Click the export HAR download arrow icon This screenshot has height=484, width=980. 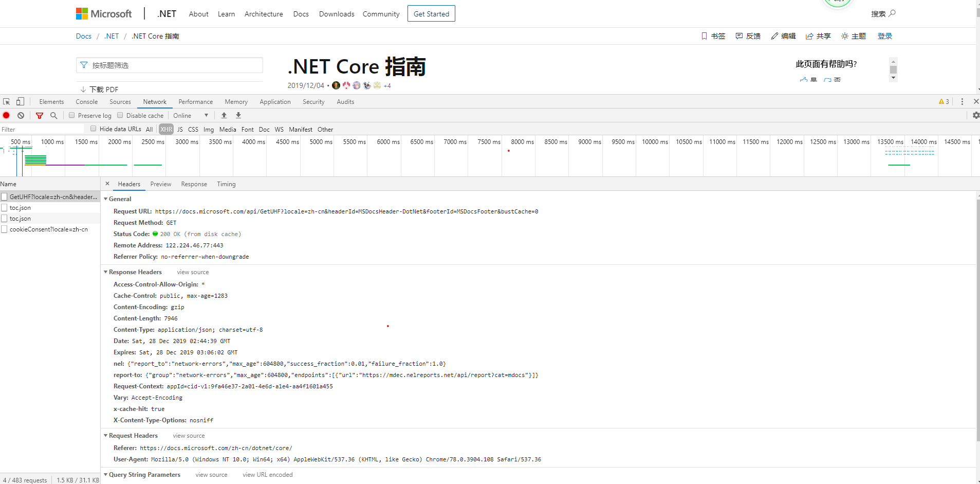pos(238,116)
